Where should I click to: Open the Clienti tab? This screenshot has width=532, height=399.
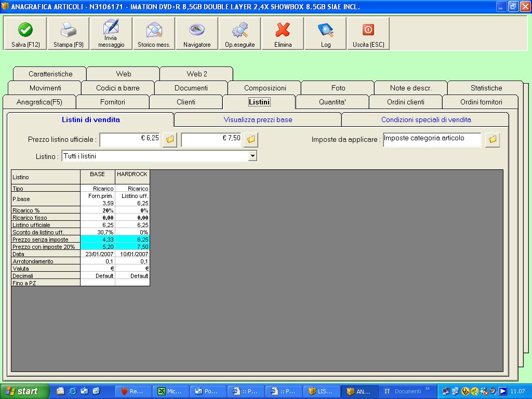(186, 102)
